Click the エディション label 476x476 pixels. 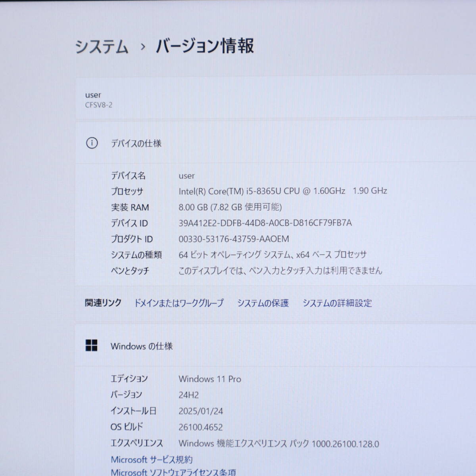click(x=129, y=379)
